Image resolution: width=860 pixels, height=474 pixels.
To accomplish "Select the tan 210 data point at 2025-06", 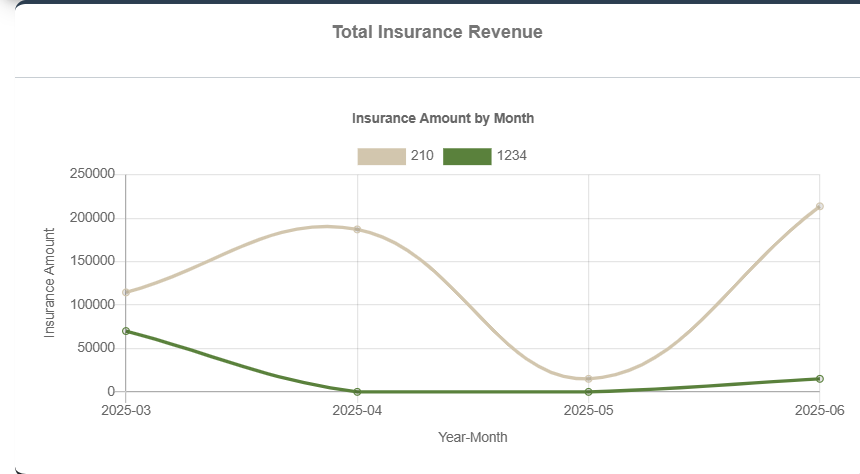I will click(x=820, y=207).
